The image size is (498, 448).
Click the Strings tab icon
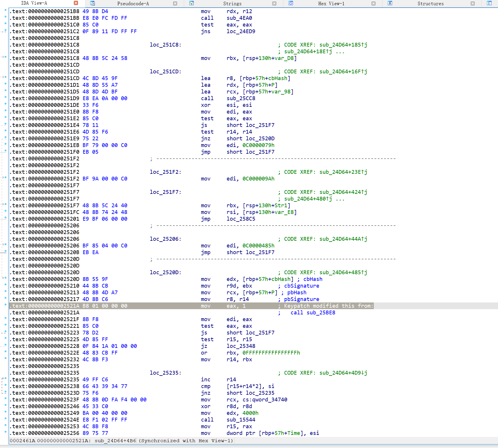point(191,3)
